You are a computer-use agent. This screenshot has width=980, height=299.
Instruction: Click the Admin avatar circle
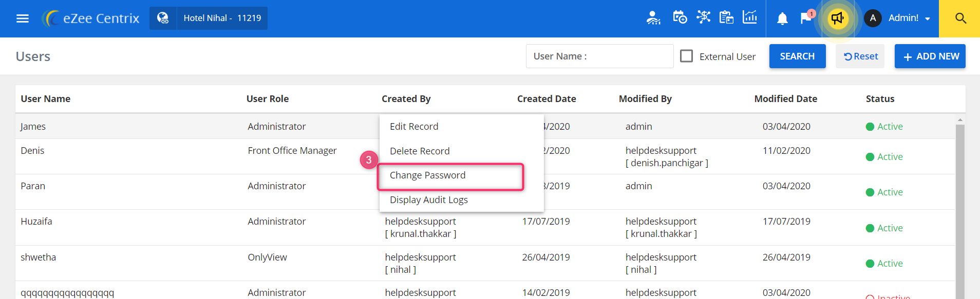click(x=873, y=18)
